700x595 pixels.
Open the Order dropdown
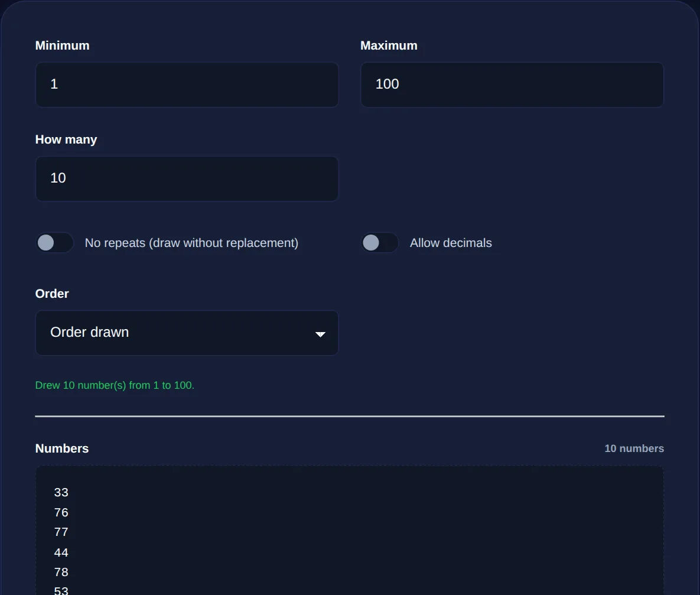point(187,333)
